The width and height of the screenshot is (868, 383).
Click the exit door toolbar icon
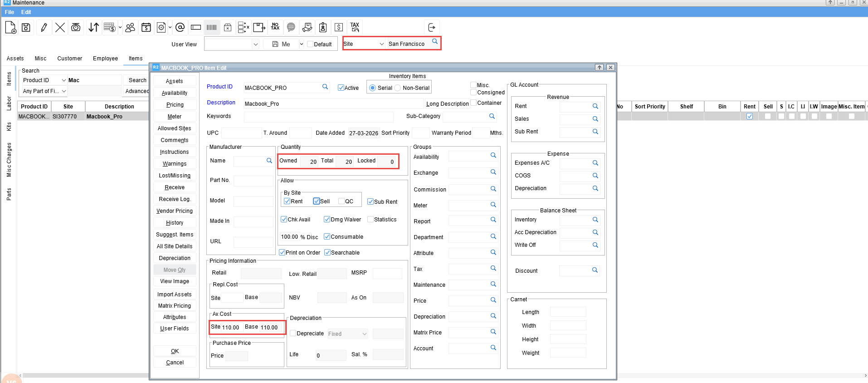click(432, 28)
